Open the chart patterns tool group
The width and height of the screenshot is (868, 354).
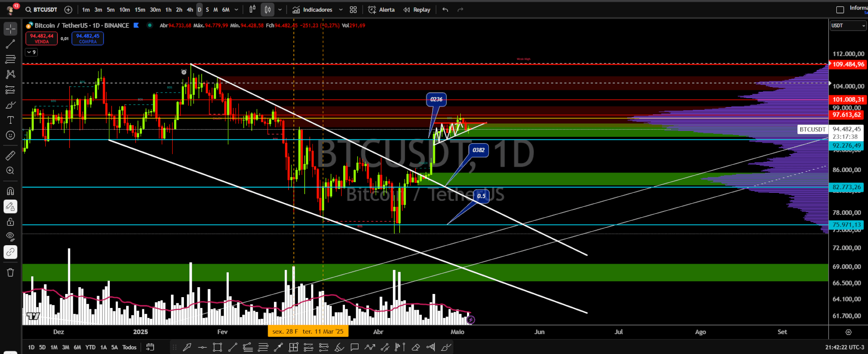10,74
